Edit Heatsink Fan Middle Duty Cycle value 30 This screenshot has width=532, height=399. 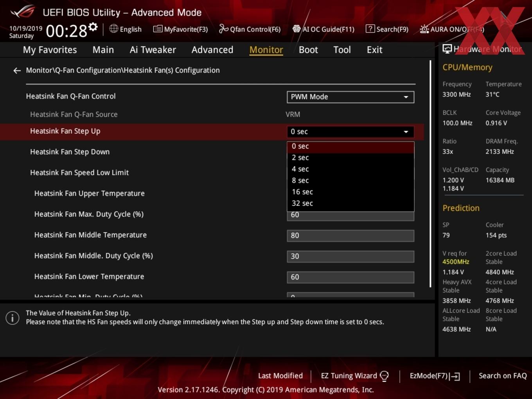pyautogui.click(x=350, y=256)
